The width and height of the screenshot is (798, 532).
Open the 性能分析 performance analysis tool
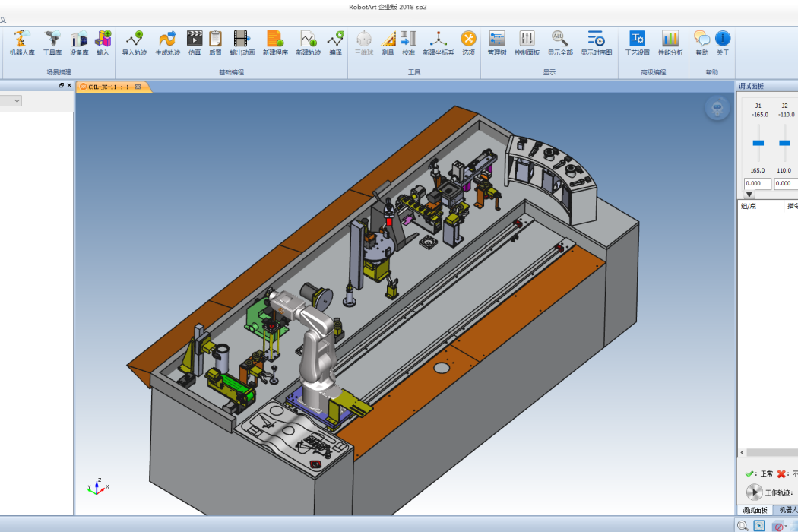pos(670,43)
